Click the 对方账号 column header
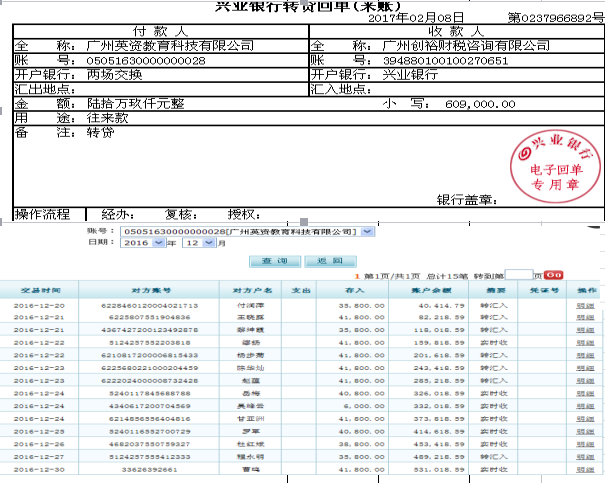This screenshot has height=483, width=605. [151, 290]
